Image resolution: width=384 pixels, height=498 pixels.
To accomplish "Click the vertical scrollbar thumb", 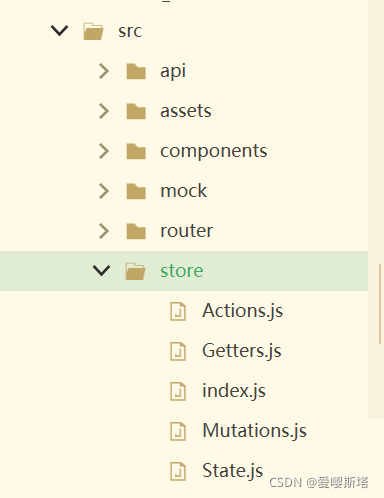I will (380, 304).
